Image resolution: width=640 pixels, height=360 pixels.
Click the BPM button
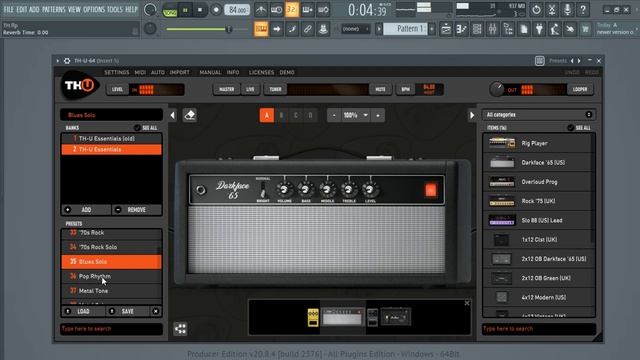pos(405,89)
